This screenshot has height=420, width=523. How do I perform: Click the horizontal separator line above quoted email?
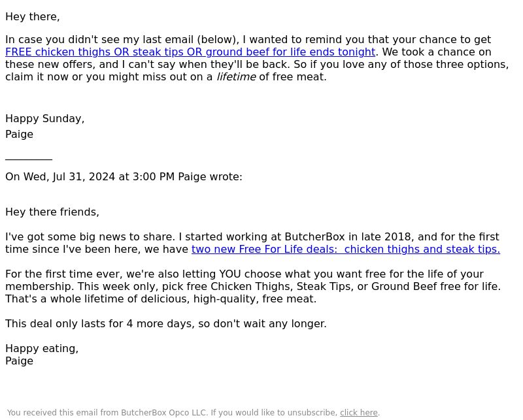point(29,159)
